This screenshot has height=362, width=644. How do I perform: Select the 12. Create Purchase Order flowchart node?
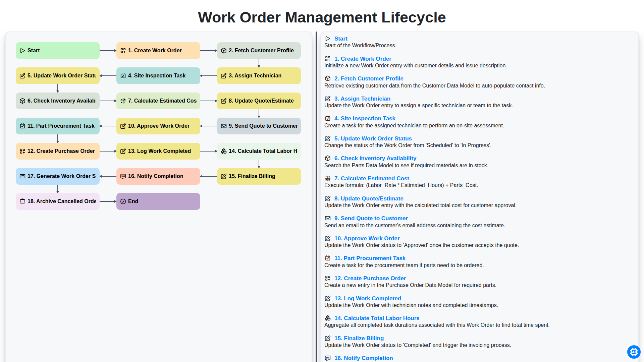[58, 151]
